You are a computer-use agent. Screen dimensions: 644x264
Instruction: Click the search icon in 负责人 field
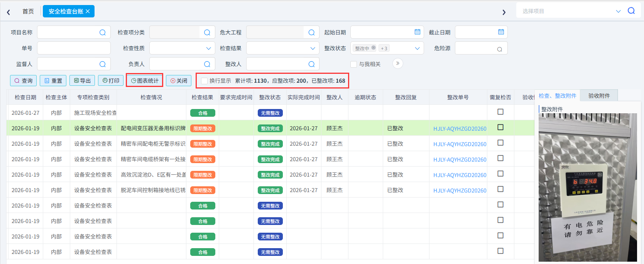(207, 64)
